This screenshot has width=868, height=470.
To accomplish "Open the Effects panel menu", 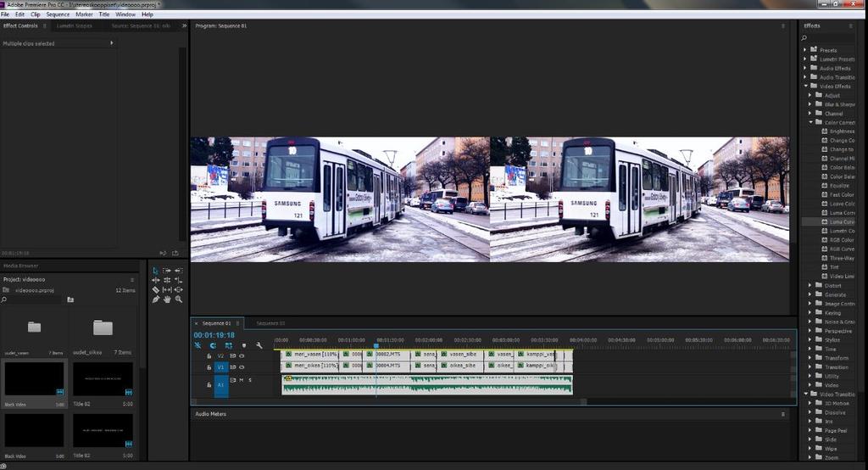I will click(851, 26).
